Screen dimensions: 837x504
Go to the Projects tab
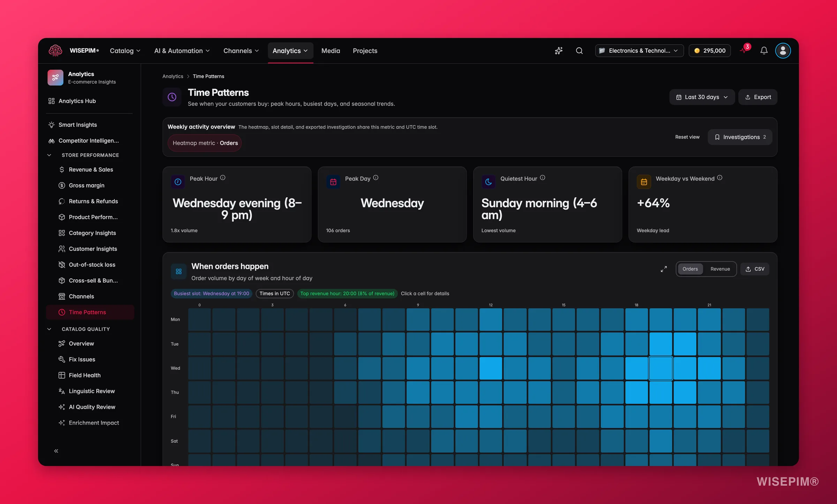(365, 51)
